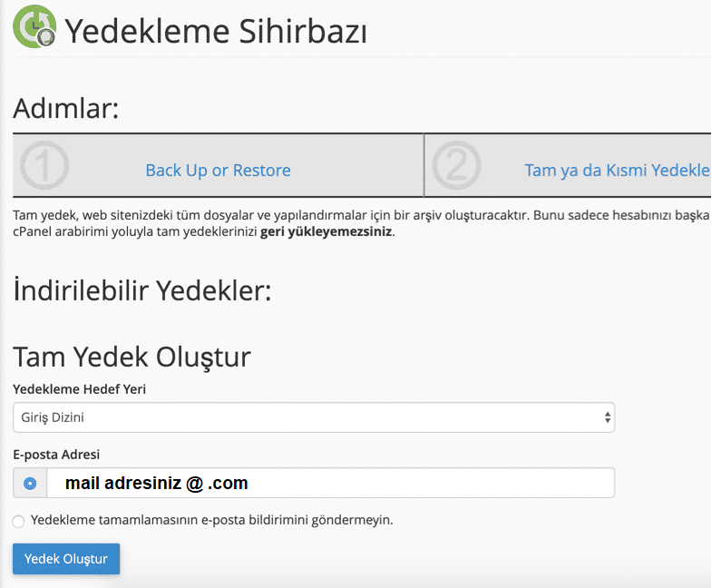Click the Adımlar: heading
The width and height of the screenshot is (712, 588).
point(66,109)
